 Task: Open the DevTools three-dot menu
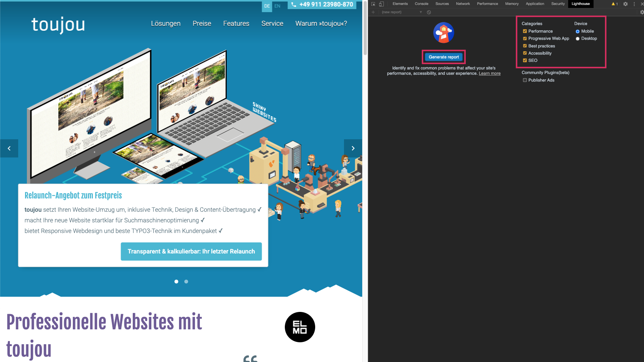[634, 4]
